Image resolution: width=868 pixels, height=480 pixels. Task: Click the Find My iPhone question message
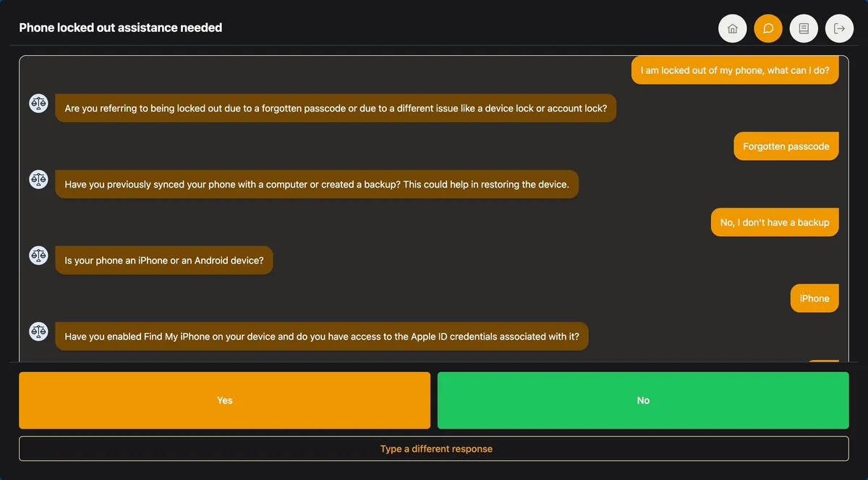point(322,337)
